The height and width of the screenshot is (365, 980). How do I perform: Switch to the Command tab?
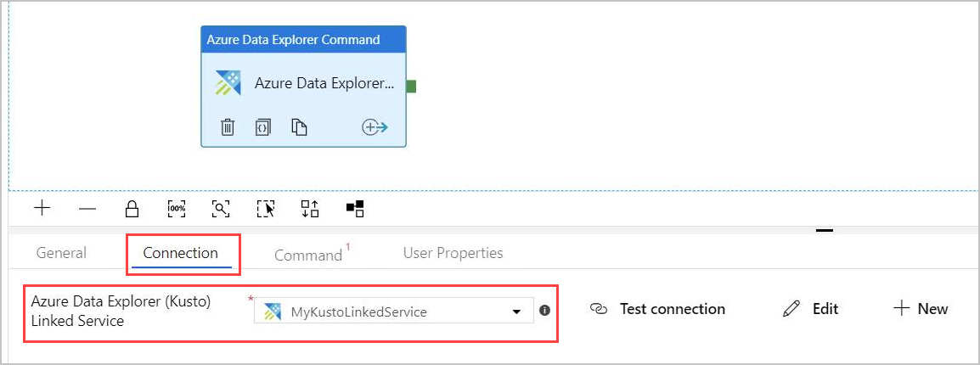click(x=308, y=255)
